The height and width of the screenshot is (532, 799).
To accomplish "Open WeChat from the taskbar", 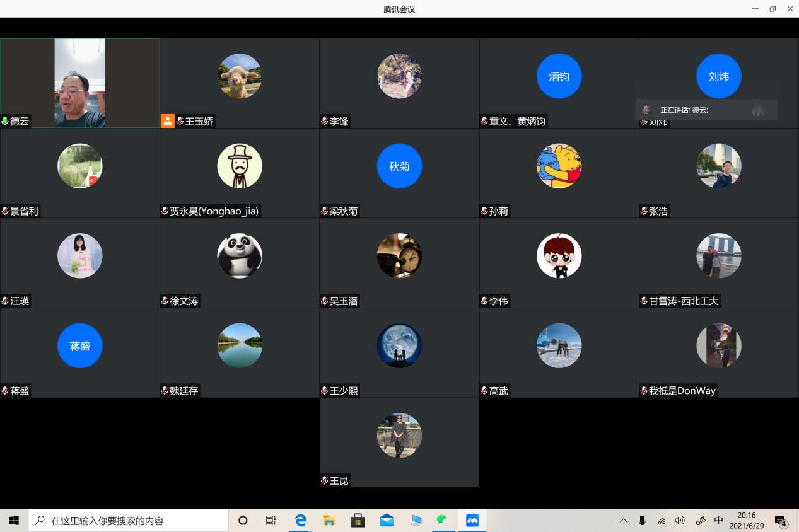I will point(443,521).
